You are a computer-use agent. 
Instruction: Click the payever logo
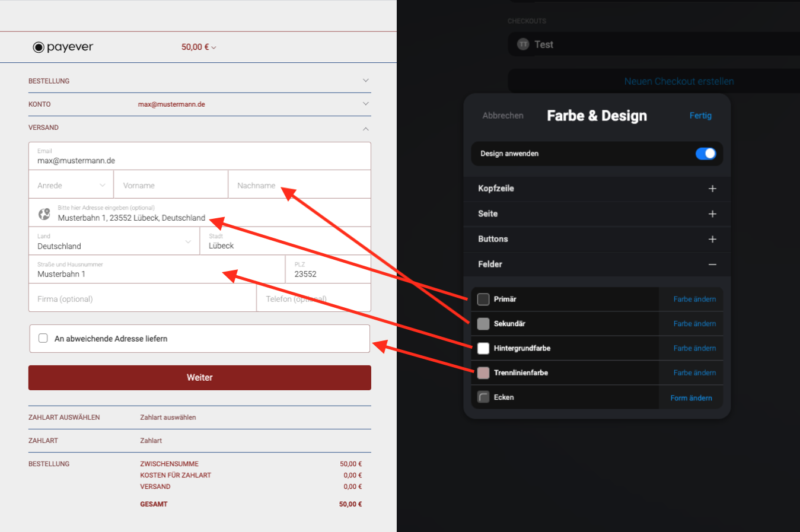click(x=63, y=47)
